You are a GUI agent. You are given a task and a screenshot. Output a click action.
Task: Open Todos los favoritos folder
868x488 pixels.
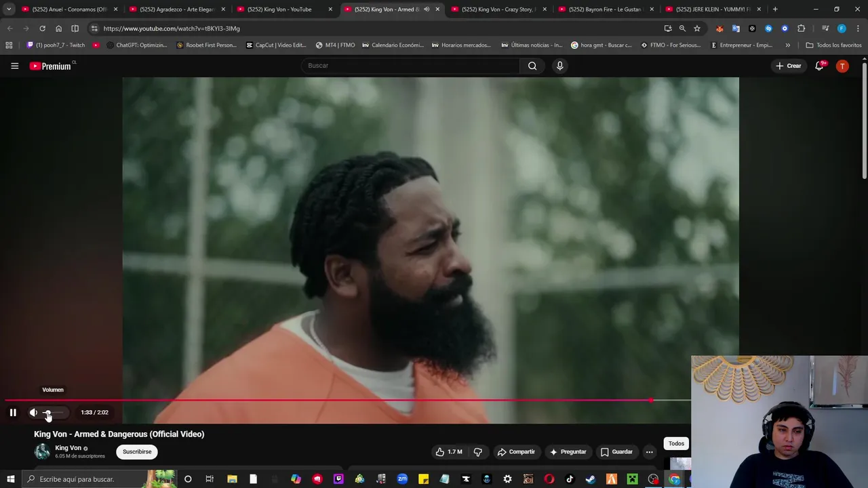pos(833,45)
